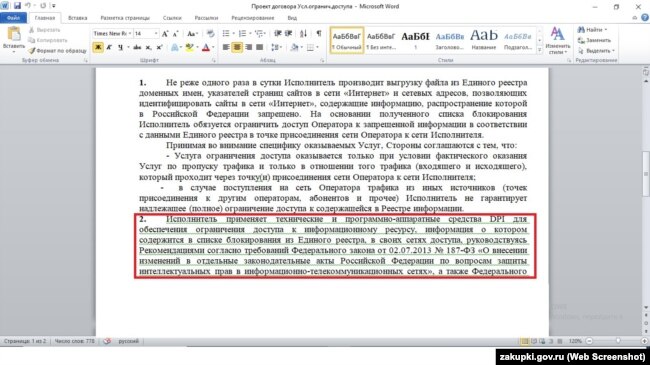
Task: Click the Paste (Вставить) clipboard icon
Action: (x=14, y=35)
